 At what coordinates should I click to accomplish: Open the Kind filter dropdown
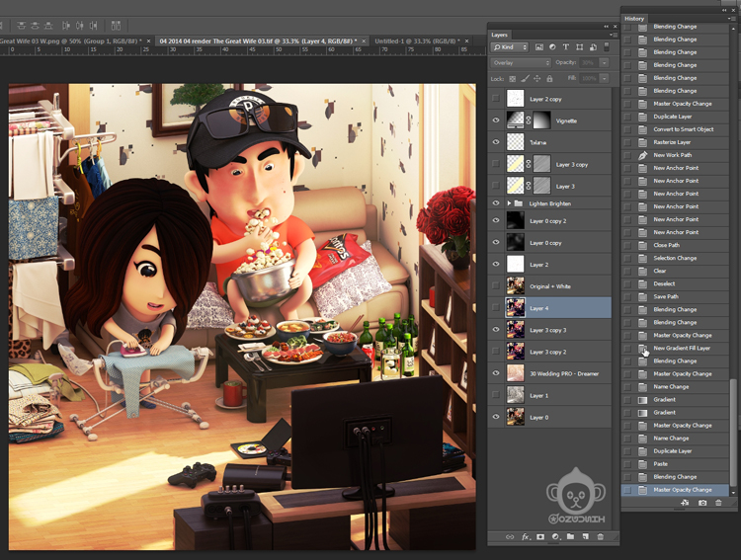pyautogui.click(x=510, y=47)
